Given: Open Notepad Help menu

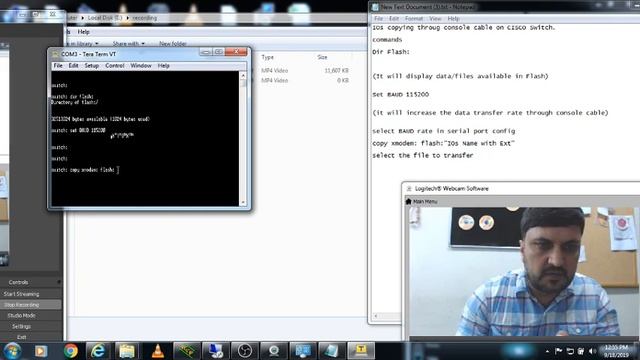Looking at the screenshot, I should click(453, 19).
